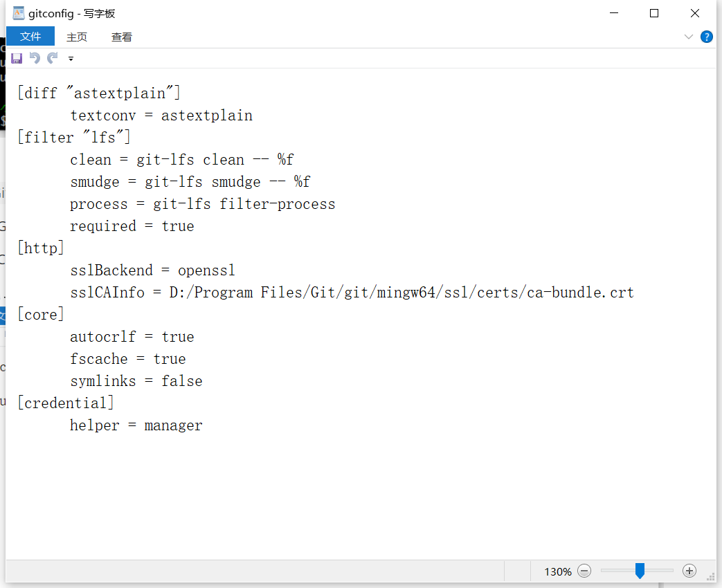Redo the last undone action
The image size is (722, 588).
coord(53,58)
